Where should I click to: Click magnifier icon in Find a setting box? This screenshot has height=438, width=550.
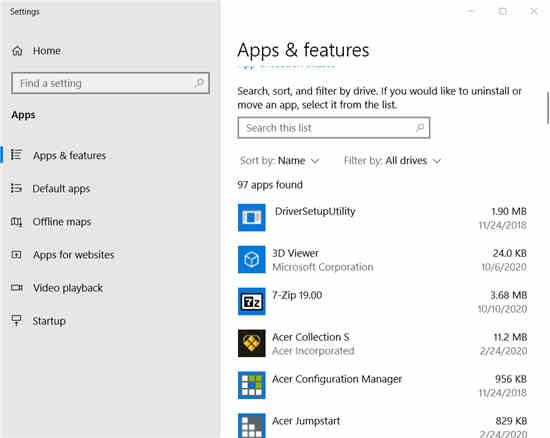coord(199,83)
